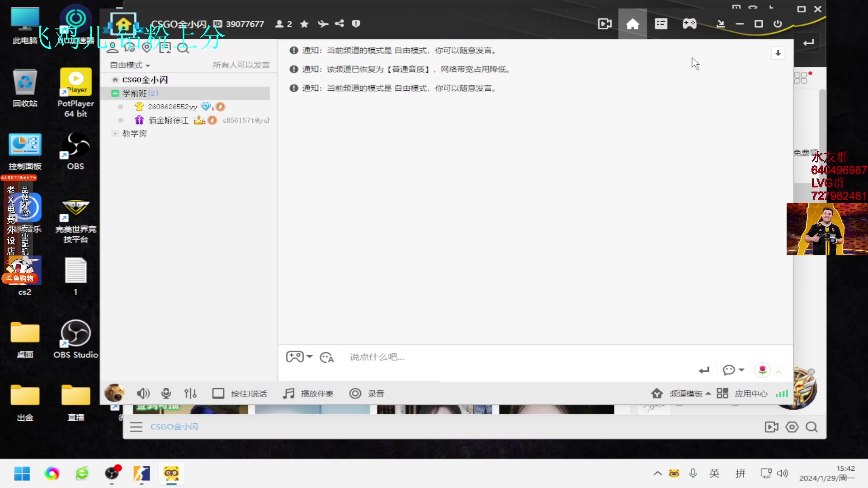Expand the 自由模式 mode dropdown
Viewport: 868px width, 488px height.
[130, 65]
